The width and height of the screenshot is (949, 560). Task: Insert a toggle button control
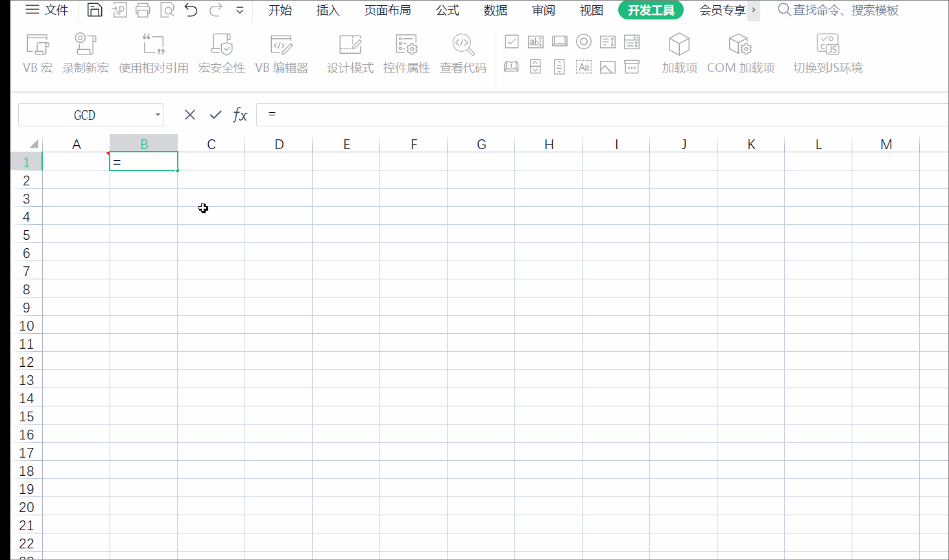click(512, 67)
